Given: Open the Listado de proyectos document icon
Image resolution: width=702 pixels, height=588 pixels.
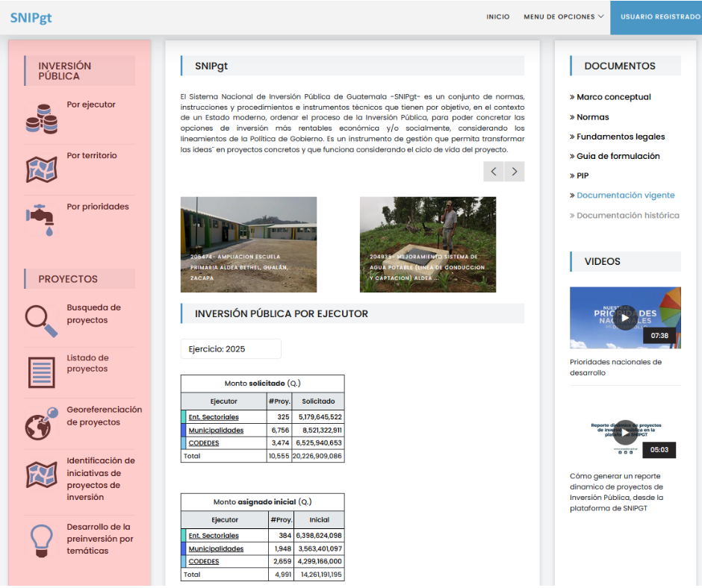Looking at the screenshot, I should point(41,371).
